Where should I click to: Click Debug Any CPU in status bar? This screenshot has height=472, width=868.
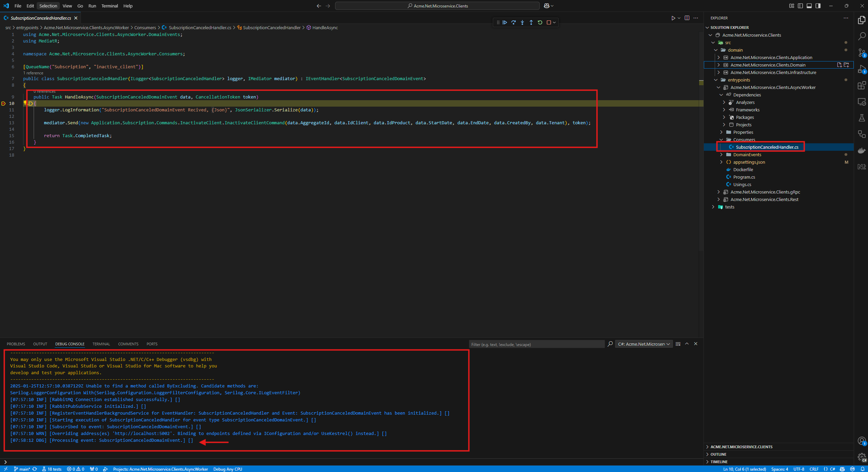(228, 469)
